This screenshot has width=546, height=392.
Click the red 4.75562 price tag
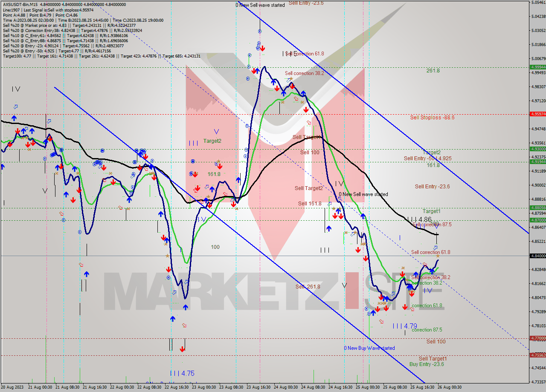[x=537, y=355]
